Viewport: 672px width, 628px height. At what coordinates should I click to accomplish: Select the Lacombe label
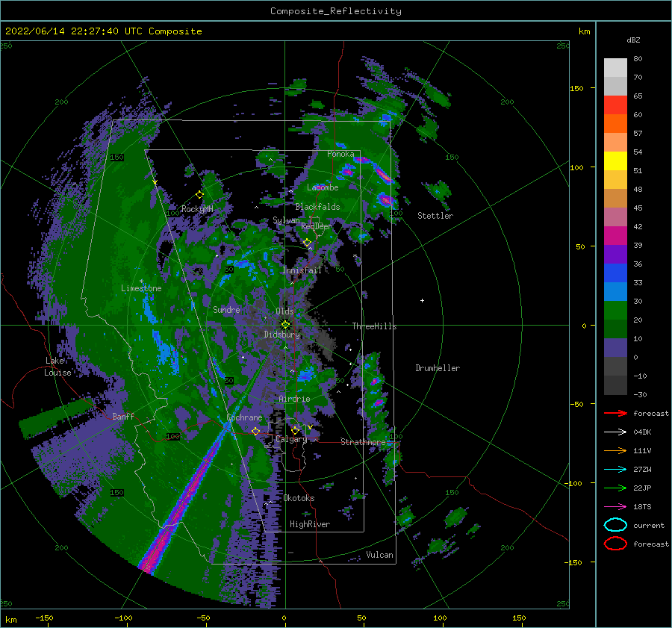(323, 187)
